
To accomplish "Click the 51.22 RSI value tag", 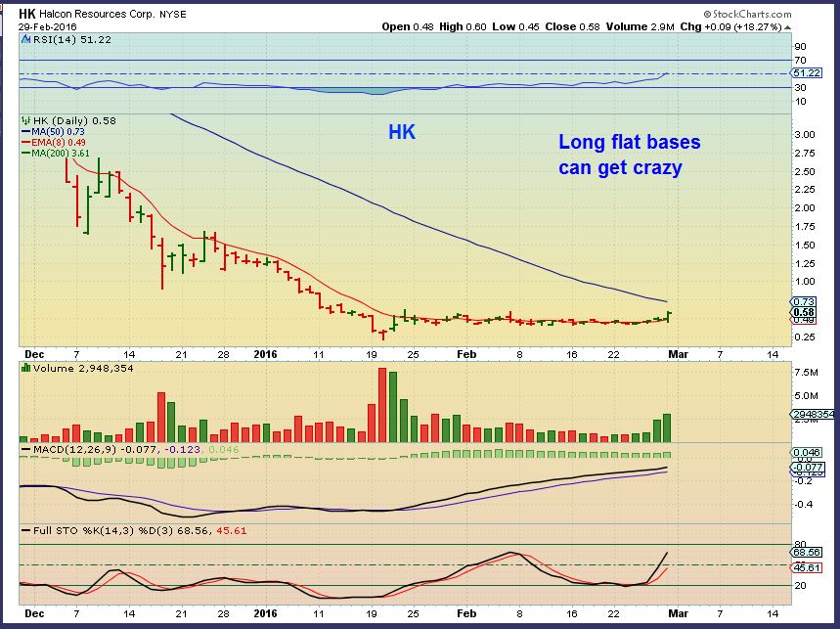I will (806, 72).
